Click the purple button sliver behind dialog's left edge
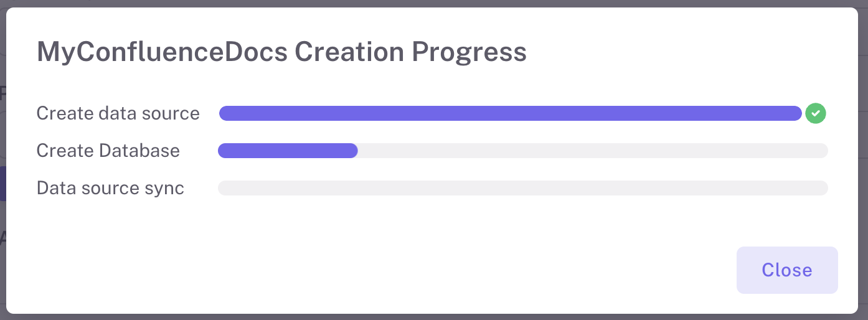This screenshot has height=320, width=868. (x=2, y=183)
